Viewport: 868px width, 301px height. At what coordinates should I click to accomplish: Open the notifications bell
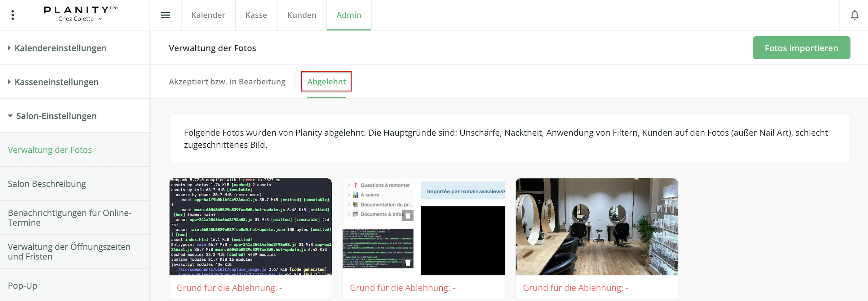[854, 15]
